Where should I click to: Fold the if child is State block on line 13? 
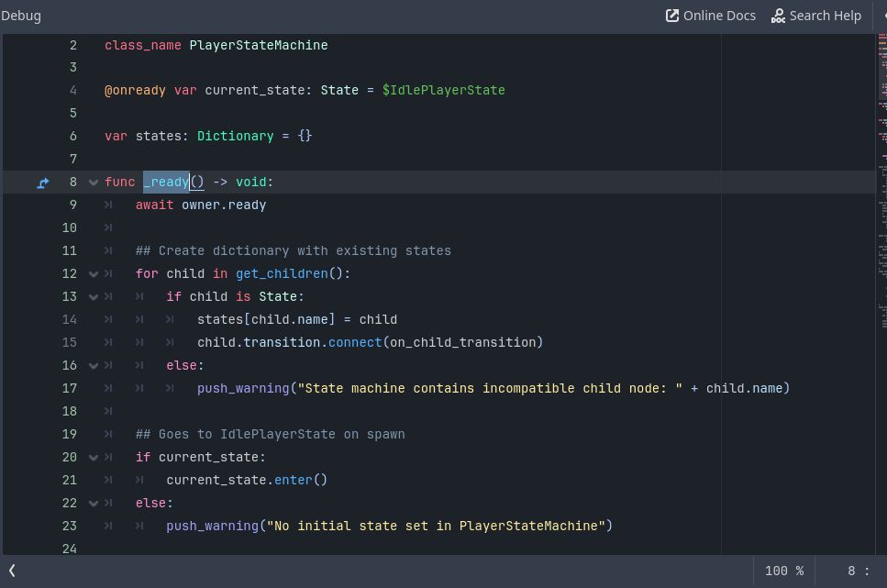click(94, 296)
